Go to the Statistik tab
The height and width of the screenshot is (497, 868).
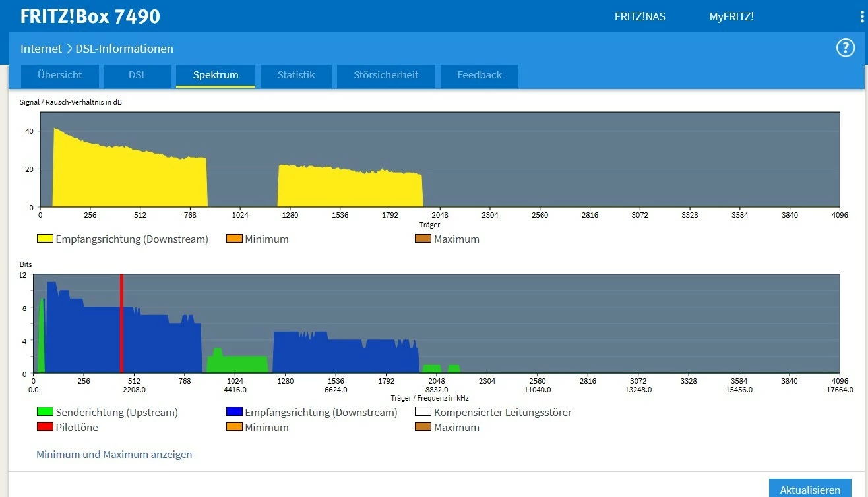pos(295,75)
